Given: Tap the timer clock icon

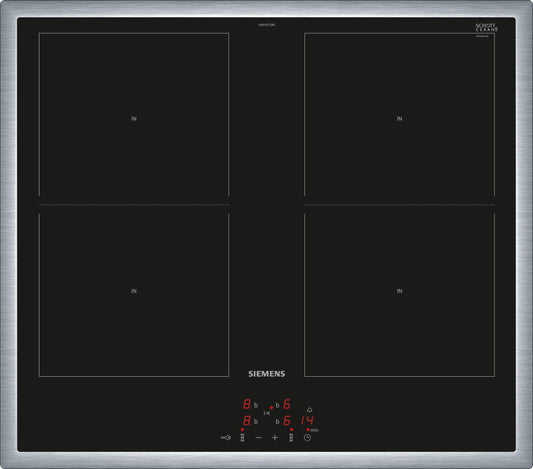Looking at the screenshot, I should point(307,438).
